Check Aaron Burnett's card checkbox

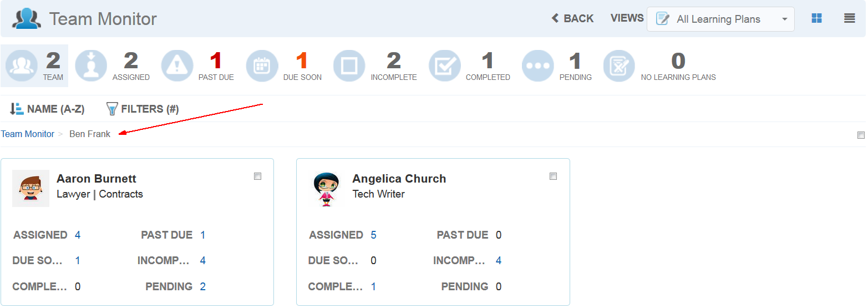(x=257, y=176)
